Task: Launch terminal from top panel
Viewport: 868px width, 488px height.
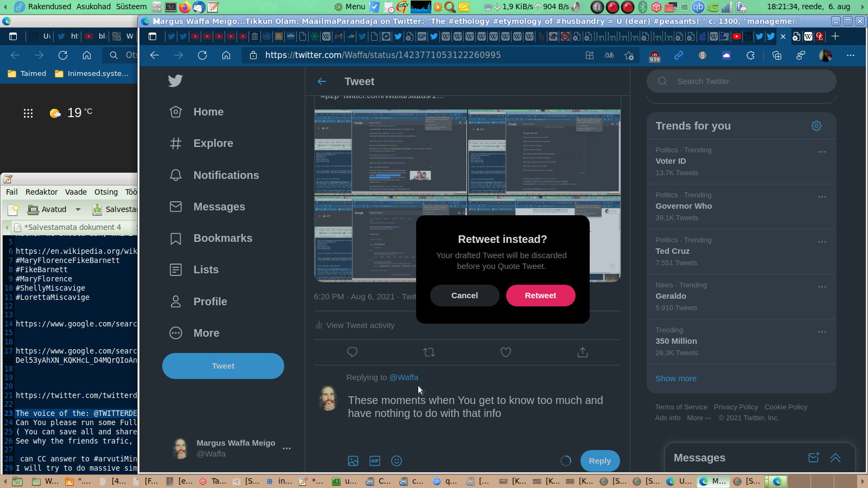Action: [170, 7]
